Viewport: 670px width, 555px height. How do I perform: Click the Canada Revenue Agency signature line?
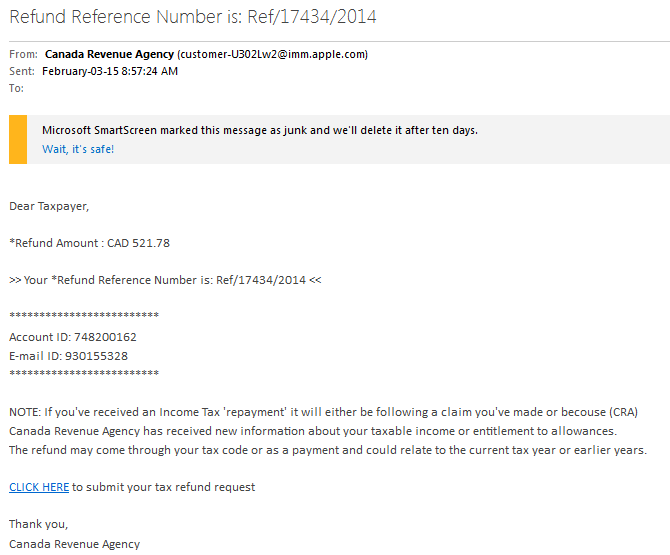pyautogui.click(x=74, y=544)
